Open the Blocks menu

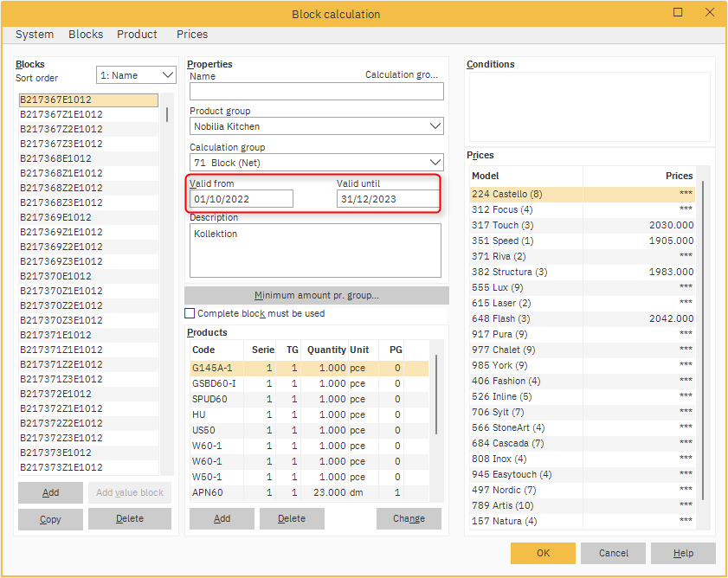(86, 35)
